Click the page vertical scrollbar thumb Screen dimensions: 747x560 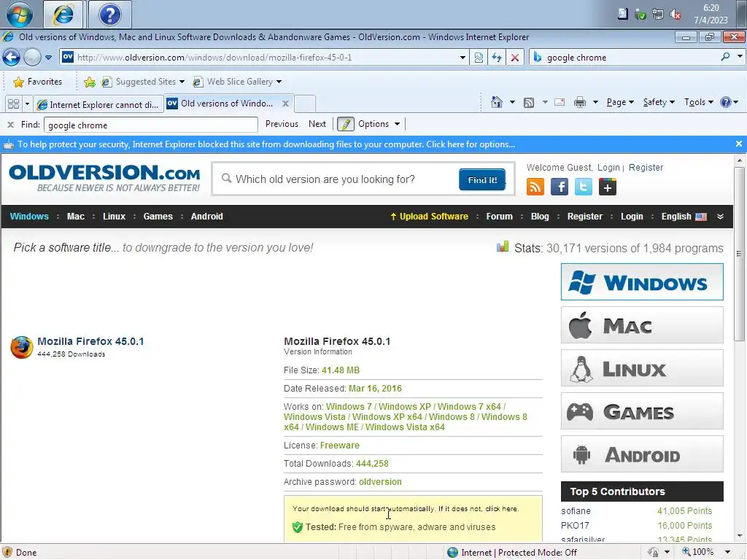(x=739, y=254)
